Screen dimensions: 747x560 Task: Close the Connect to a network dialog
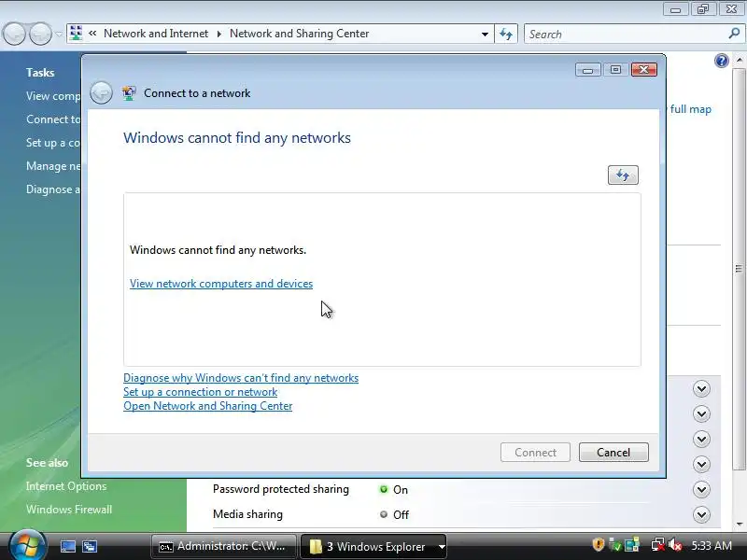pyautogui.click(x=644, y=70)
